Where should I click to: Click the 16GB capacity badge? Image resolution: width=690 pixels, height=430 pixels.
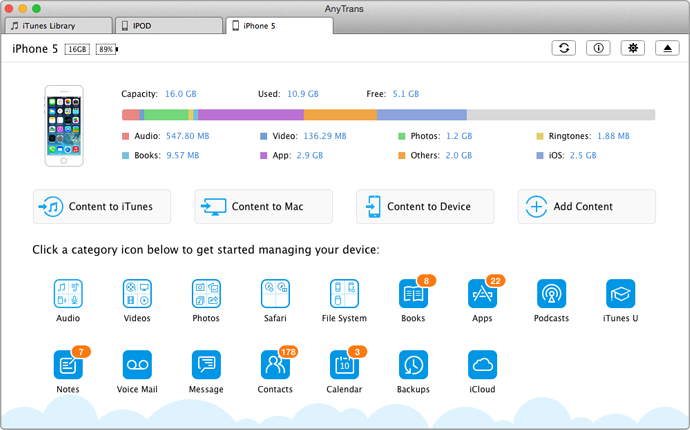[77, 49]
